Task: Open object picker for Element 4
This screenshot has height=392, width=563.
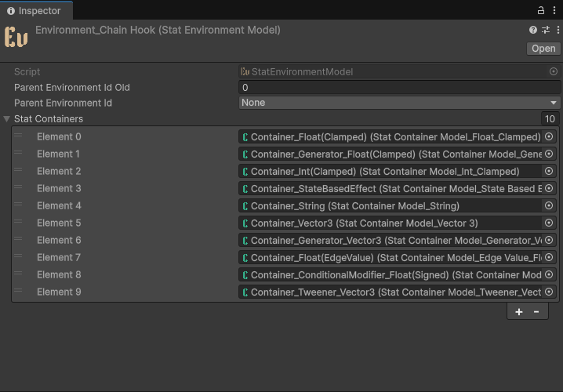Action: [549, 205]
